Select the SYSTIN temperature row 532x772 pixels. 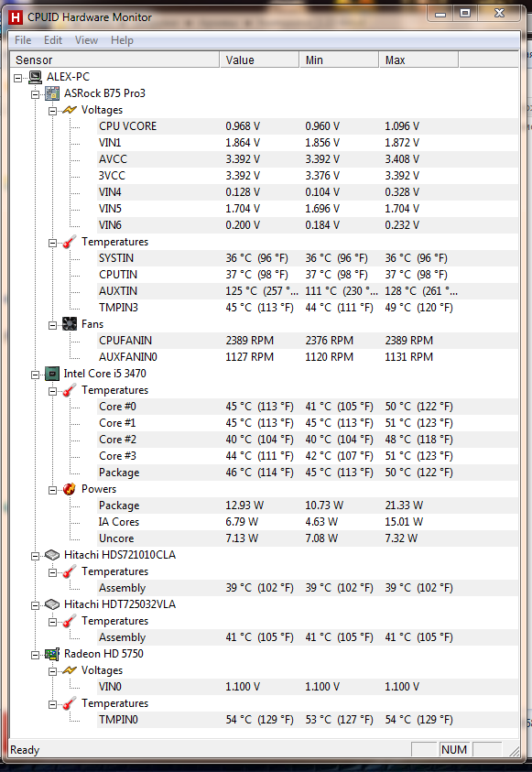(308, 258)
